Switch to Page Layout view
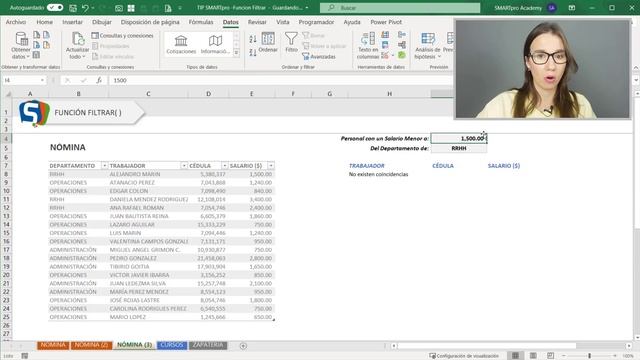 533,356
